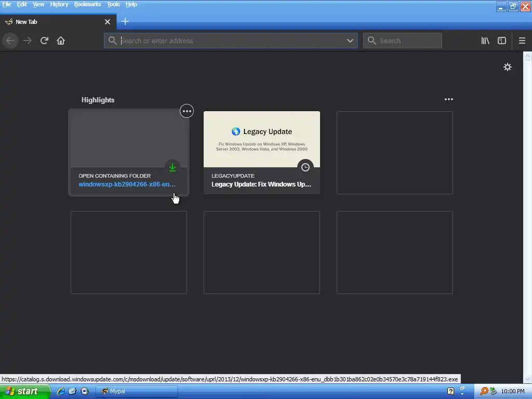The width and height of the screenshot is (532, 399).
Task: Open the Legacy Update highlight card title
Action: click(x=261, y=184)
